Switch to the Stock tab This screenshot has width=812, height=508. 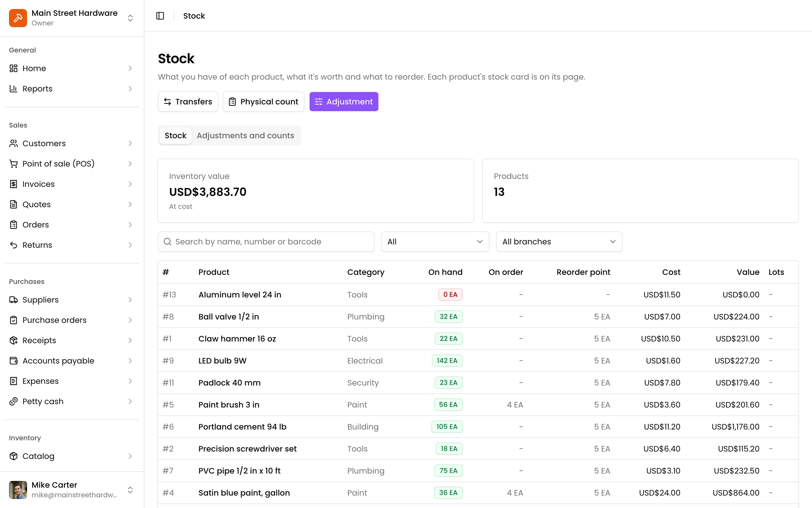pyautogui.click(x=175, y=135)
